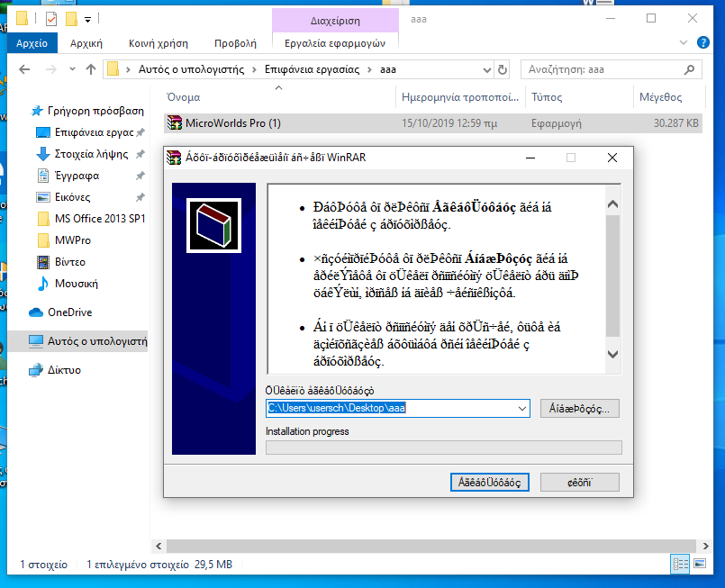Viewport: 725px width, 588px height.
Task: Open the Προβολή ribbon tab
Action: (x=235, y=43)
